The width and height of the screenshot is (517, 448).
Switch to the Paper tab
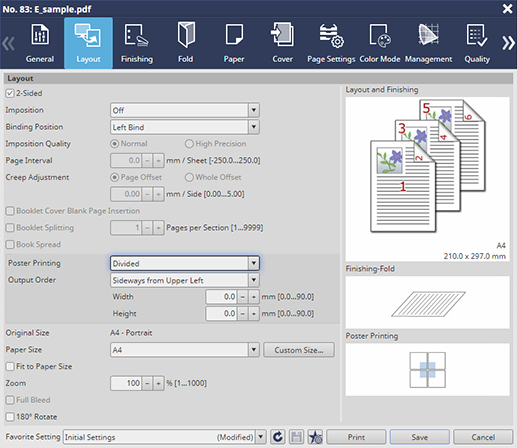pyautogui.click(x=234, y=43)
